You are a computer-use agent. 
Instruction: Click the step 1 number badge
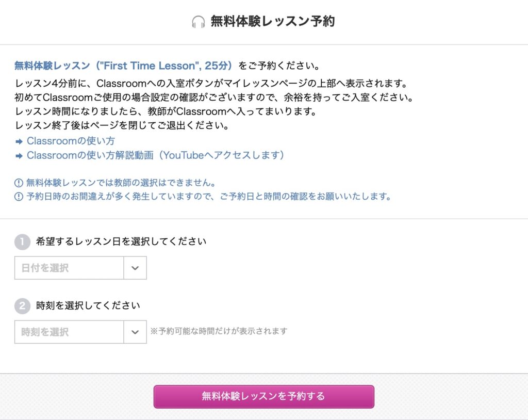23,241
